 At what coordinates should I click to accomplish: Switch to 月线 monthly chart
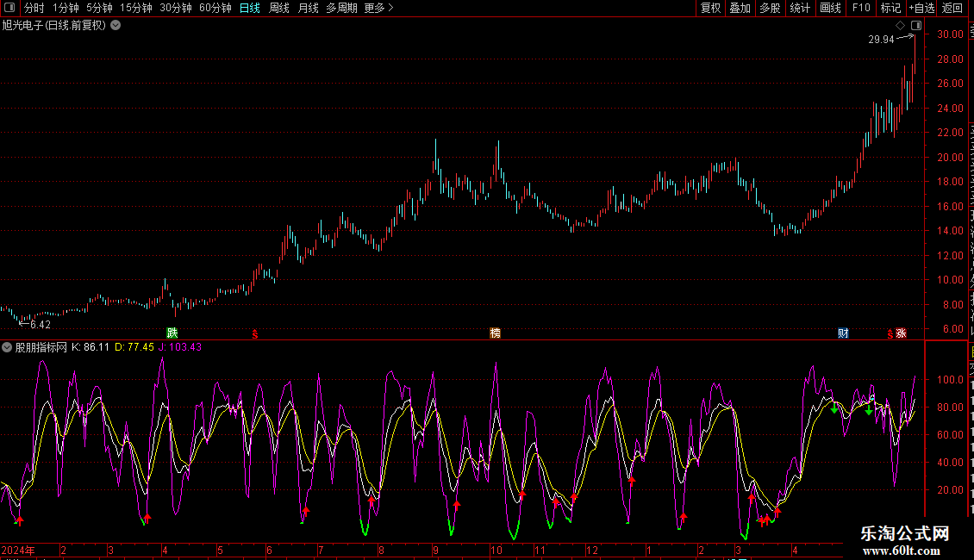(x=308, y=8)
